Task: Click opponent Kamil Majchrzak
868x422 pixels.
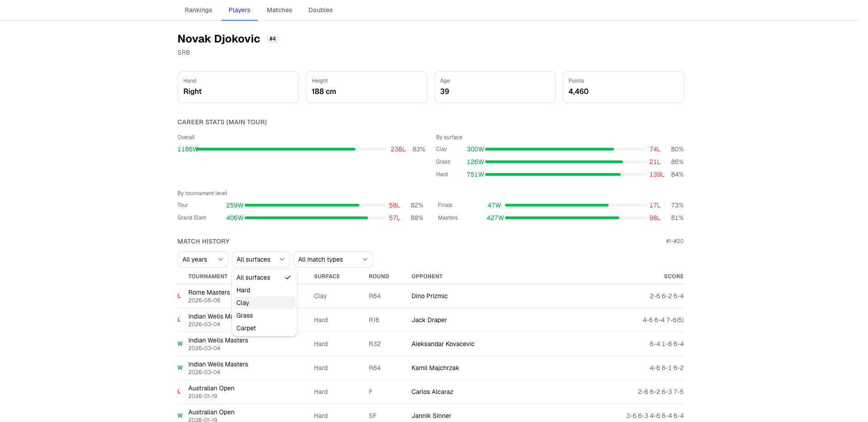Action: 435,368
